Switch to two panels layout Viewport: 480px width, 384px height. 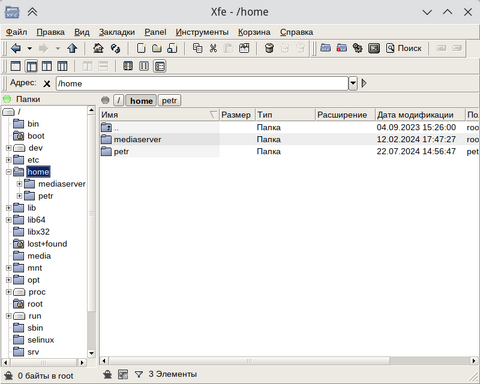[x=47, y=66]
